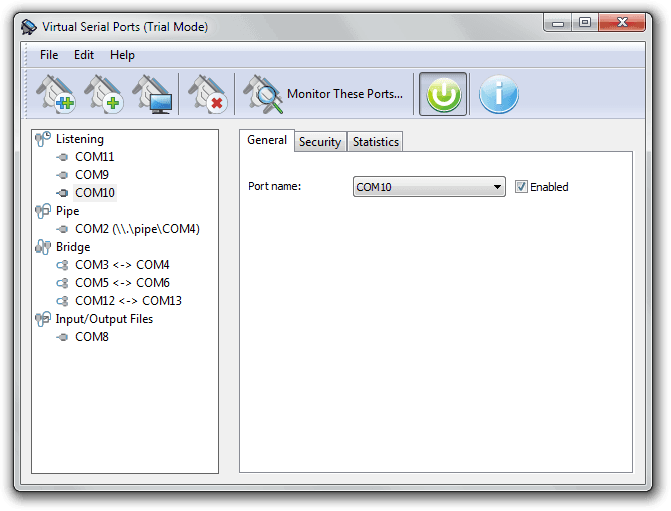Viewport: 671px width, 511px height.
Task: Select the COM3 <-> COM4 bridge
Action: pyautogui.click(x=122, y=265)
